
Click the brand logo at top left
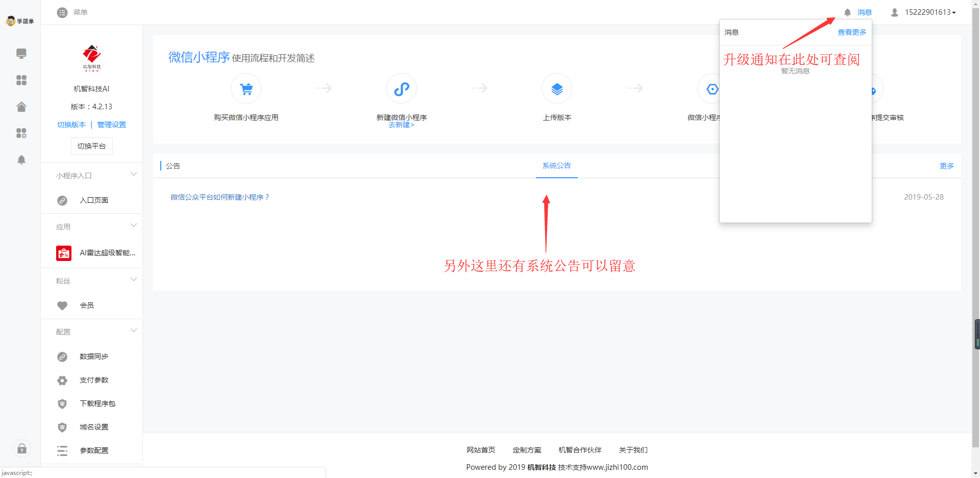point(20,21)
